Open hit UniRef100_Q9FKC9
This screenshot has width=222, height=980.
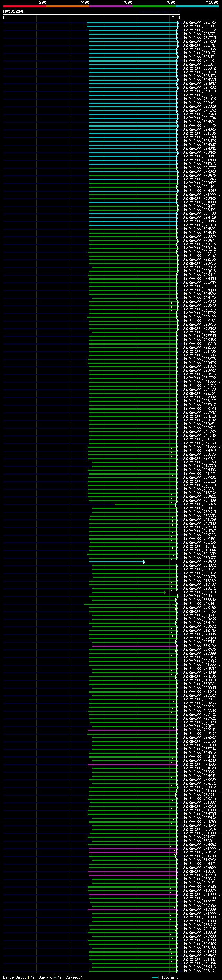pos(199,41)
